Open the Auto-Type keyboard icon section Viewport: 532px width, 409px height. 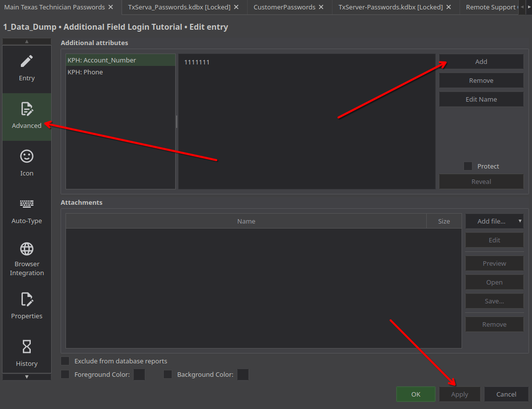point(27,211)
